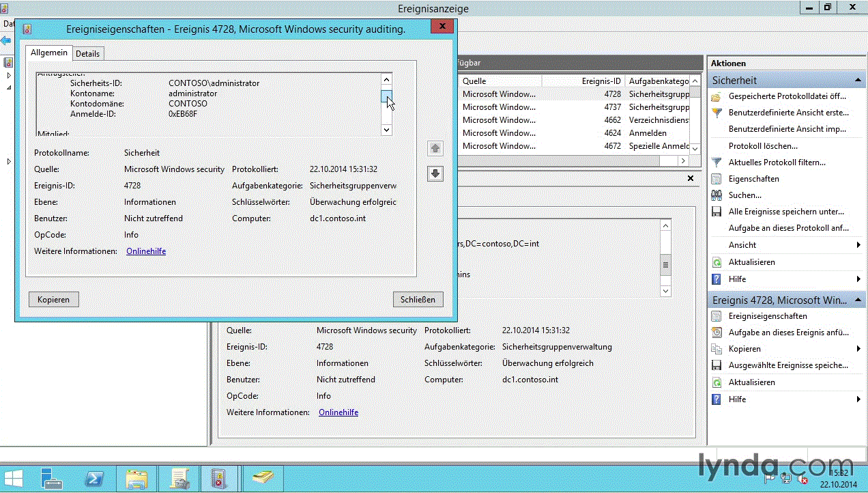Open the Onlinehilfe link in the preview pane
The image size is (868, 493).
(x=338, y=412)
